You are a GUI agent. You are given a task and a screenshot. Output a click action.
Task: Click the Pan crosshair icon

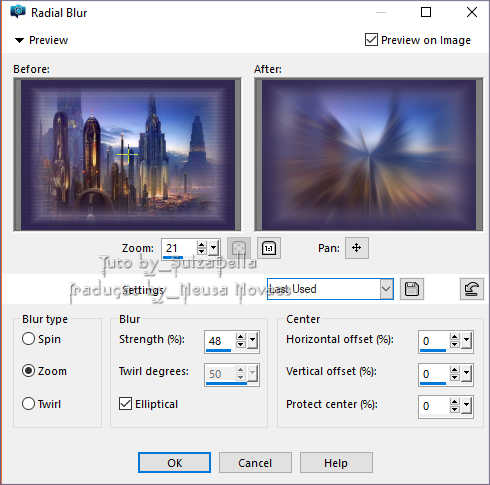357,248
